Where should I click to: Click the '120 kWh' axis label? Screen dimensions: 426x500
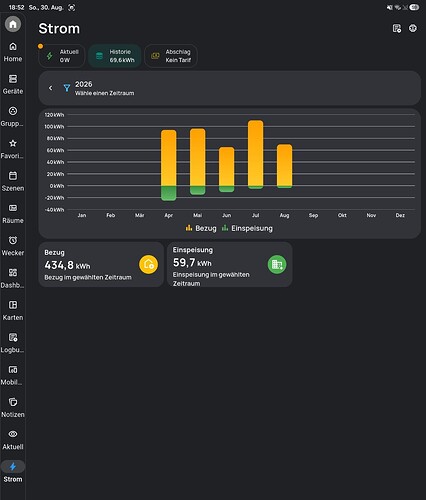pyautogui.click(x=54, y=115)
